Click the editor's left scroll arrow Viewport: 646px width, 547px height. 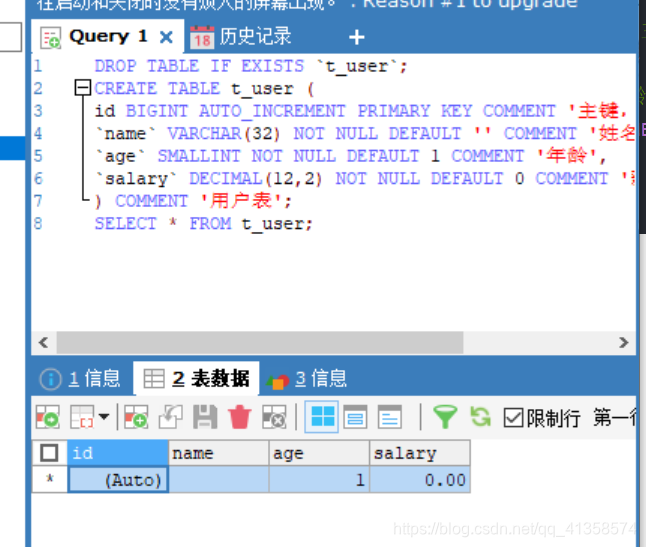pyautogui.click(x=43, y=342)
